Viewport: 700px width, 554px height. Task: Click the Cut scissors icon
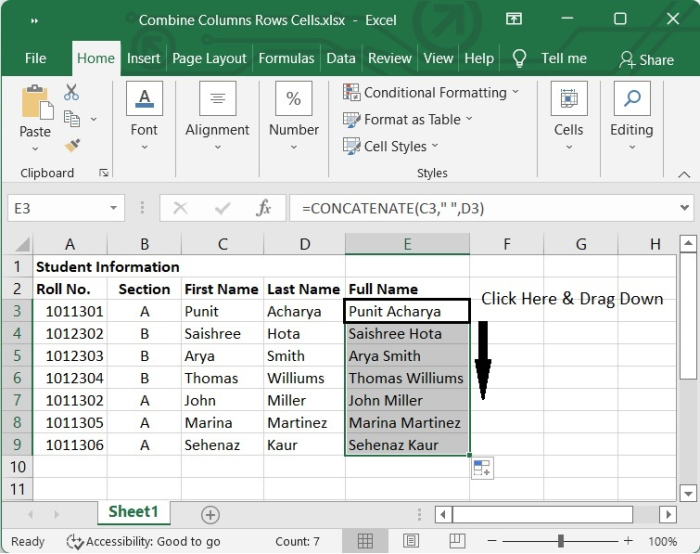(x=71, y=93)
